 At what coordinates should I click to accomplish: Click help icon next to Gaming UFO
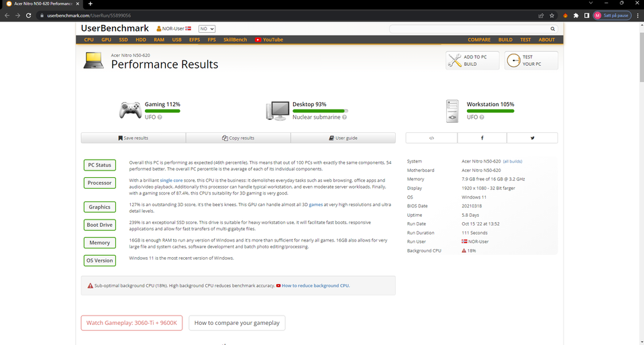point(160,117)
